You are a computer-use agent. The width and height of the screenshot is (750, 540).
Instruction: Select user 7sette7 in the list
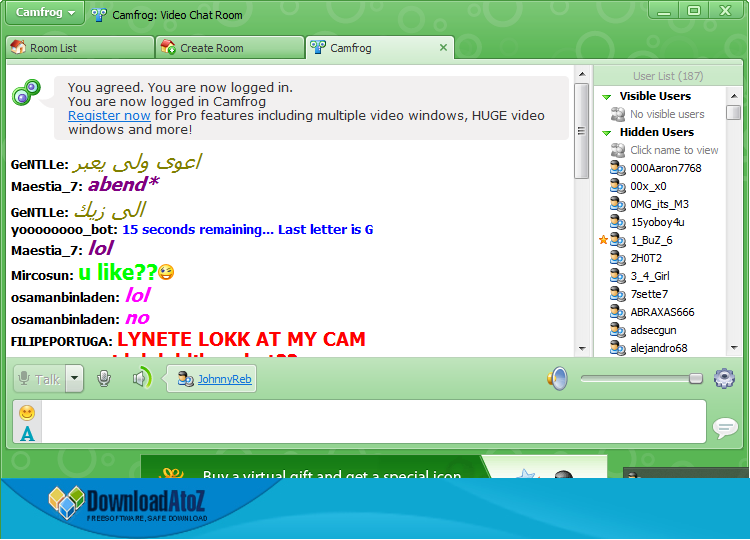click(x=649, y=294)
